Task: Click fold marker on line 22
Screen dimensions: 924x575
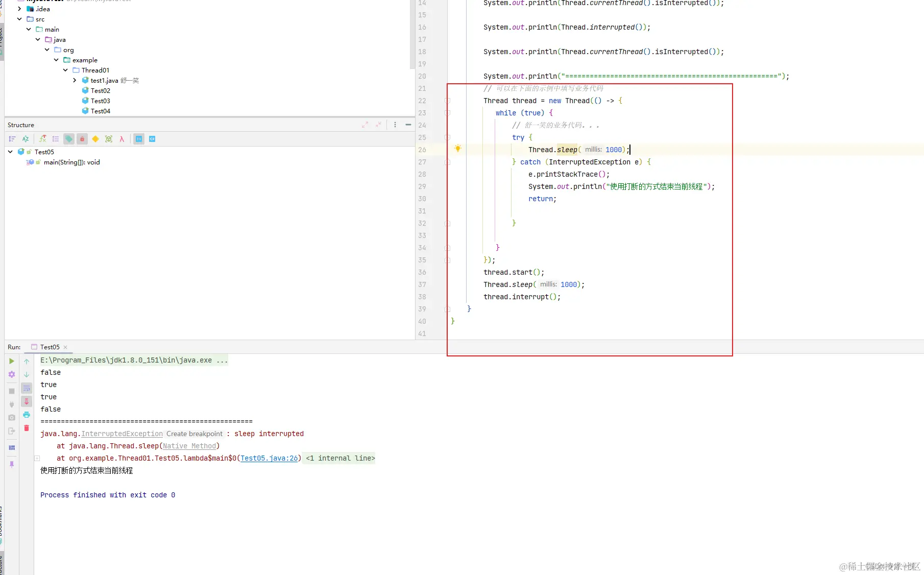Action: coord(447,101)
